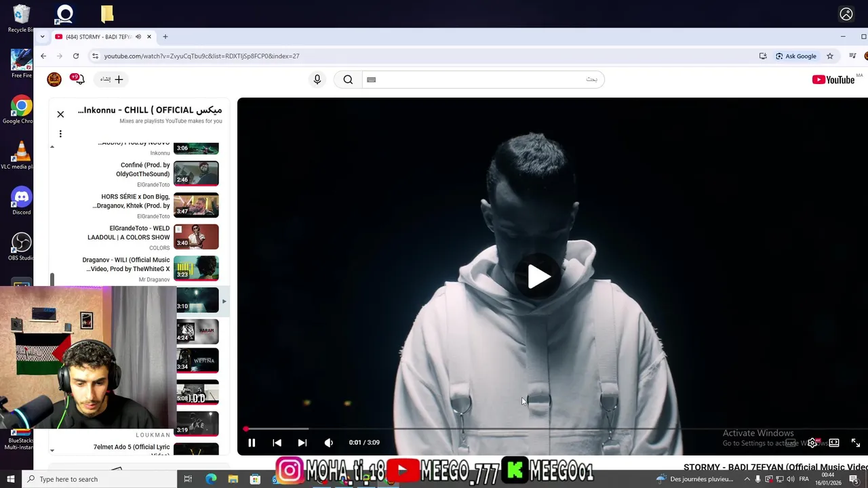The height and width of the screenshot is (488, 868).
Task: Click the YouTube search magnifier button
Action: point(348,79)
